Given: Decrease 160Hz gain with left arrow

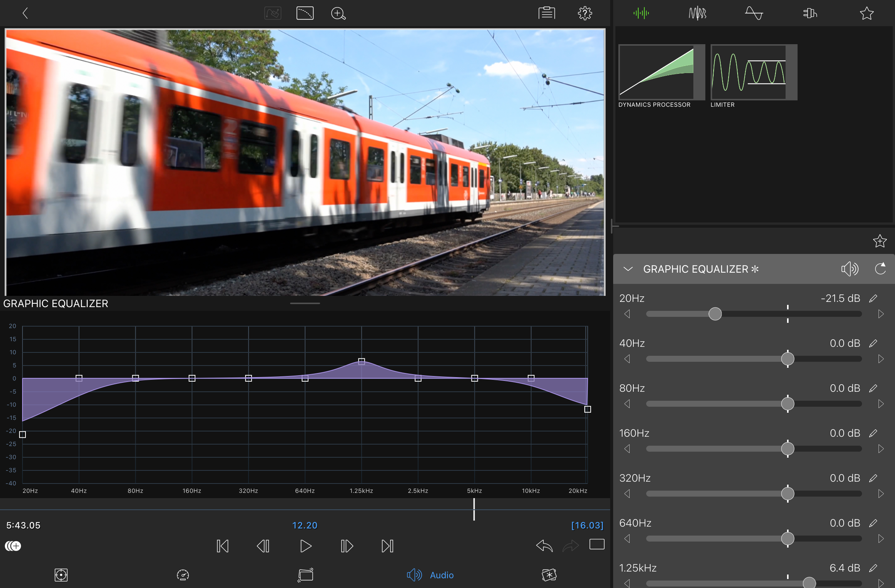Looking at the screenshot, I should (627, 449).
